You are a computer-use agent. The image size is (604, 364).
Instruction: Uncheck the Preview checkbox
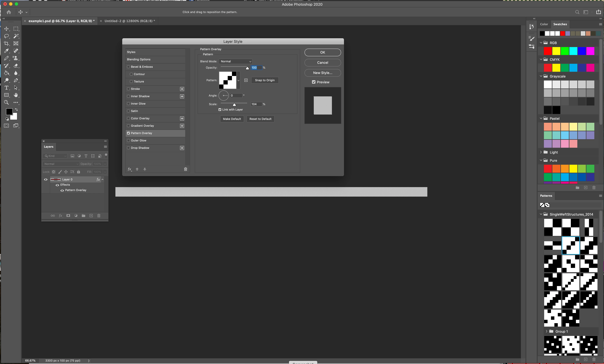313,82
